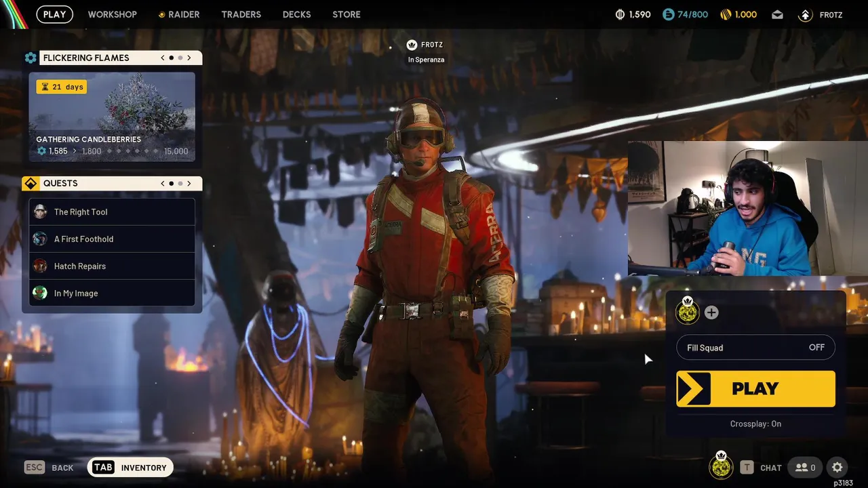Open The Right Tool quest

(112, 212)
